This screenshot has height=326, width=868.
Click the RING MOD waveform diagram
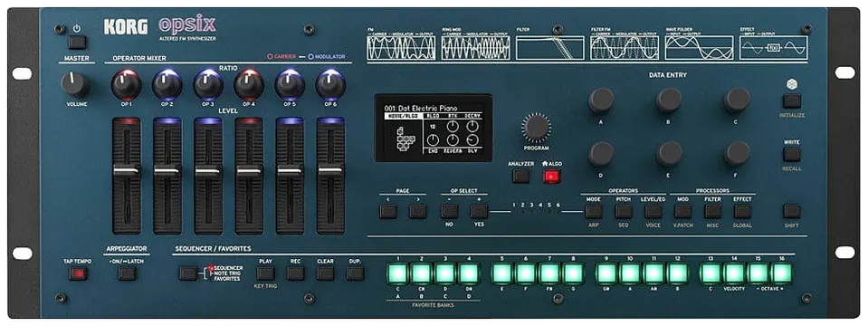(476, 48)
